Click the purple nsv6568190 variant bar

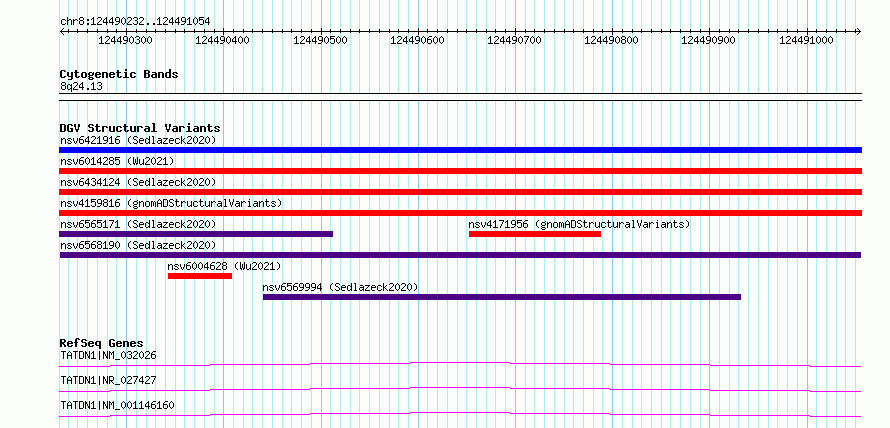(x=460, y=255)
